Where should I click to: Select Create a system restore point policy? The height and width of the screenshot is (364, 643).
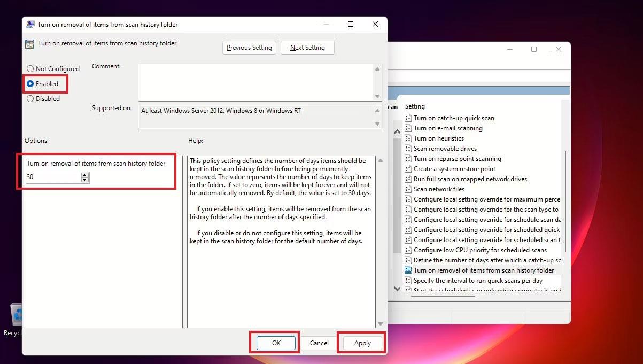coord(455,169)
